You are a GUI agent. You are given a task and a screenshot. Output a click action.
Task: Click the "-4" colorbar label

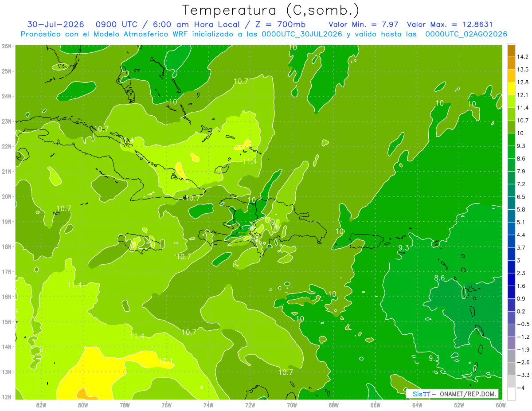click(521, 388)
